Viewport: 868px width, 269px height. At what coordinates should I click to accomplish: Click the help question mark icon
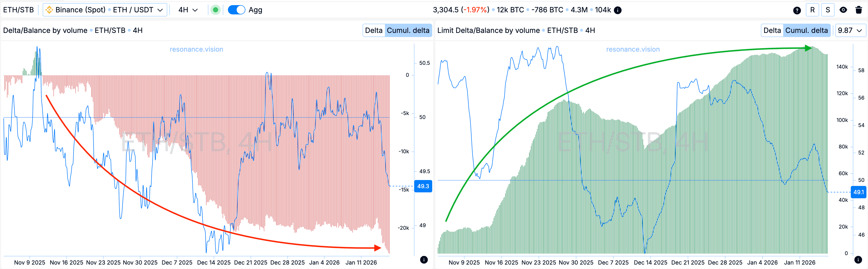pos(797,10)
